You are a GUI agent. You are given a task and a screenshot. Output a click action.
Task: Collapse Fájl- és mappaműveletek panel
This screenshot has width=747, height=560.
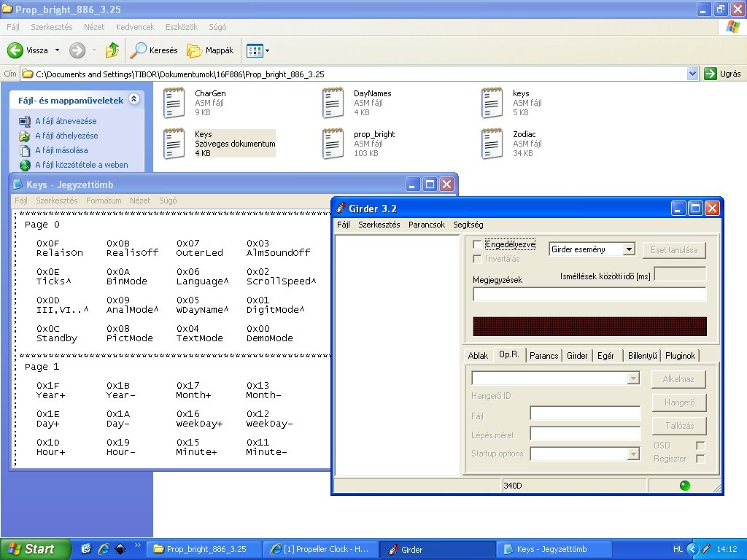tap(134, 99)
